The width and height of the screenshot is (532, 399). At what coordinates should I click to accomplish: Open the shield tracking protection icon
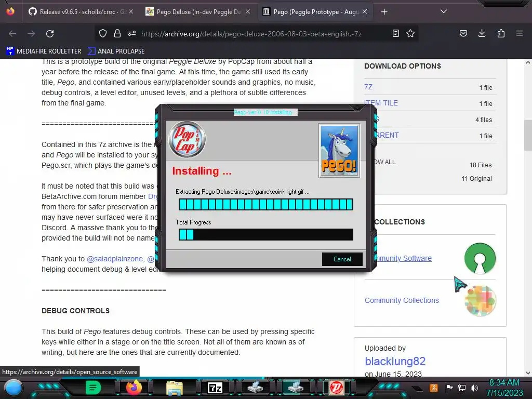[x=103, y=33]
